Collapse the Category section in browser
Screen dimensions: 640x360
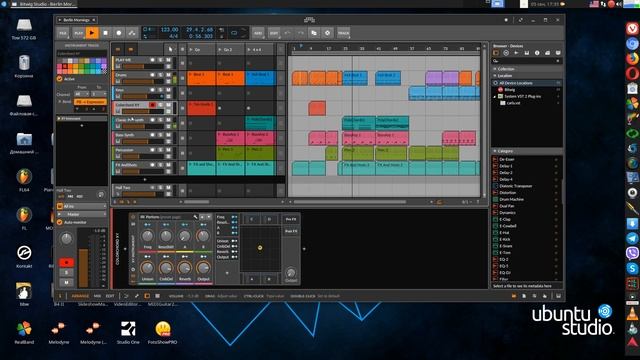pyautogui.click(x=496, y=151)
